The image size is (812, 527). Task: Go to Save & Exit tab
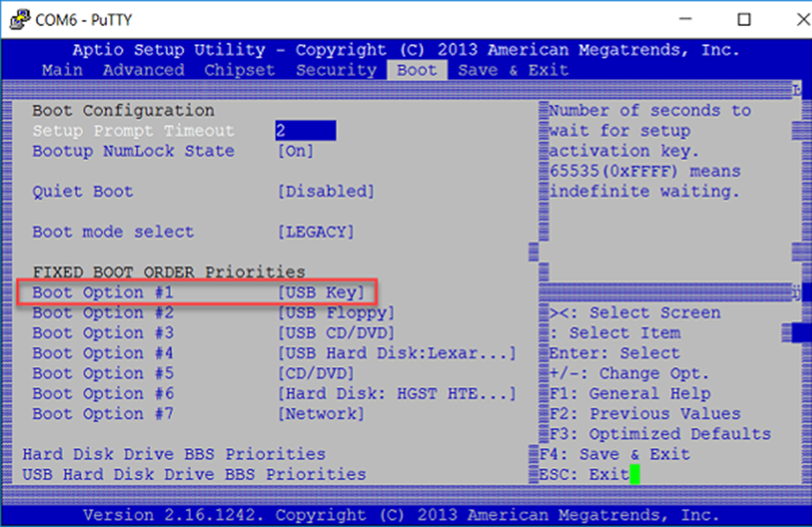[x=514, y=70]
